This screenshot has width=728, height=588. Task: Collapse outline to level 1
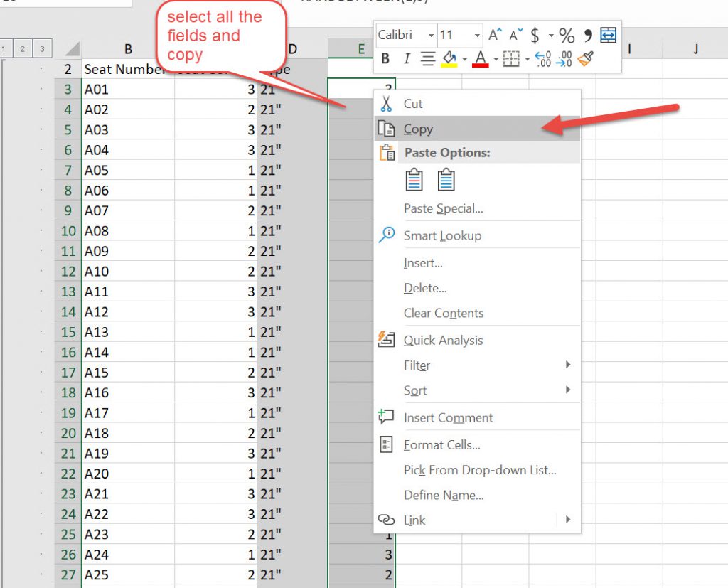pyautogui.click(x=6, y=49)
